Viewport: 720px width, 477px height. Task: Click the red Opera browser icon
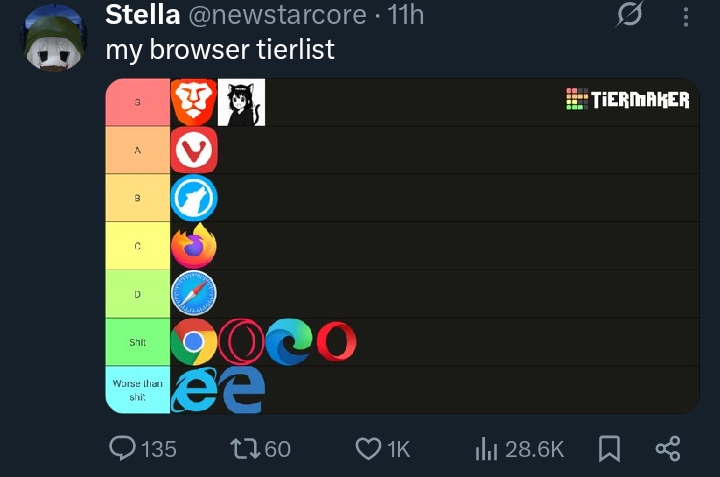pos(336,342)
